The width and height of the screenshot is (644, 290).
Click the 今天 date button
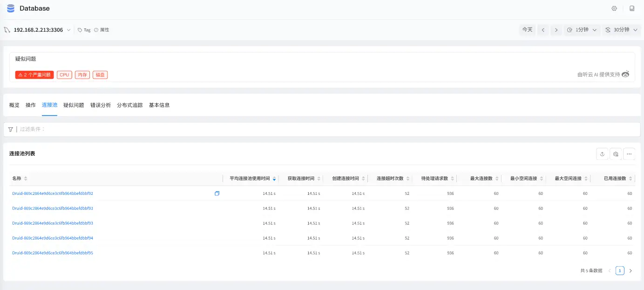(527, 29)
